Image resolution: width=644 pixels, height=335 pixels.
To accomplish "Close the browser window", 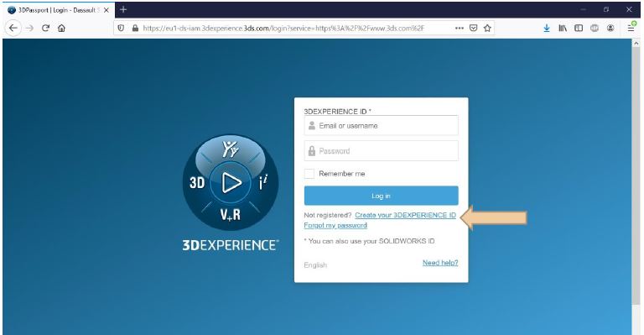I will 629,9.
